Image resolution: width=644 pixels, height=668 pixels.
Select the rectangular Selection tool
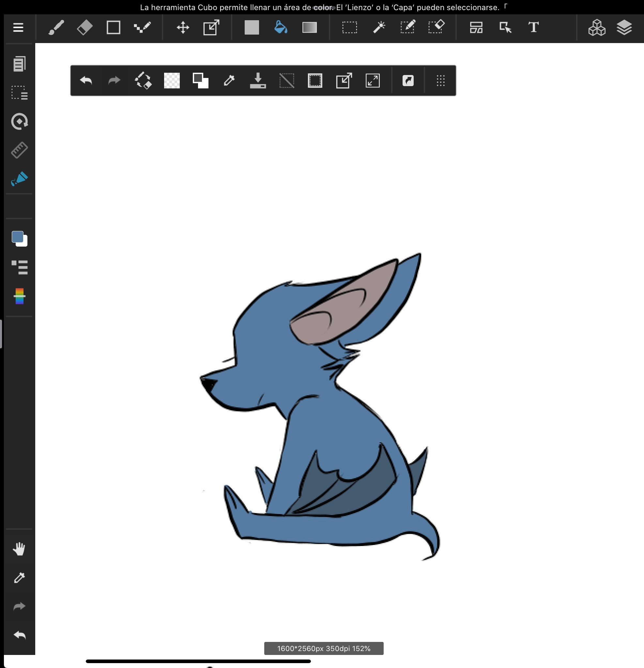coord(349,27)
